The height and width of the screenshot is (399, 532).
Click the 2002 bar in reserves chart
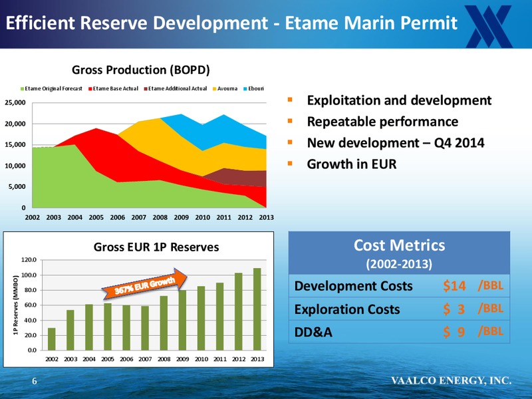[52, 339]
